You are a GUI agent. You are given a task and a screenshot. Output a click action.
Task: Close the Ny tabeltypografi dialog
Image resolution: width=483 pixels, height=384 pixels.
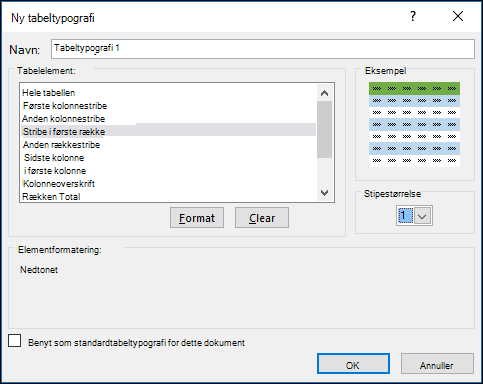coord(458,16)
